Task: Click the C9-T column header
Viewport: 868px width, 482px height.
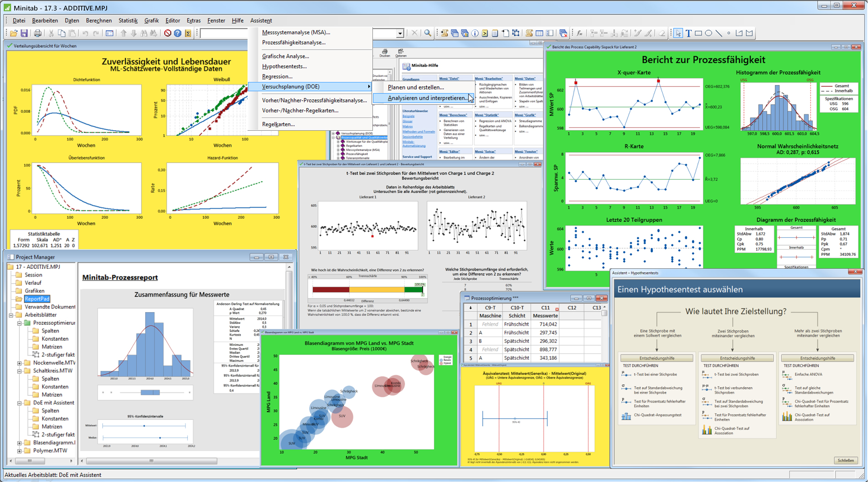Action: [490, 308]
